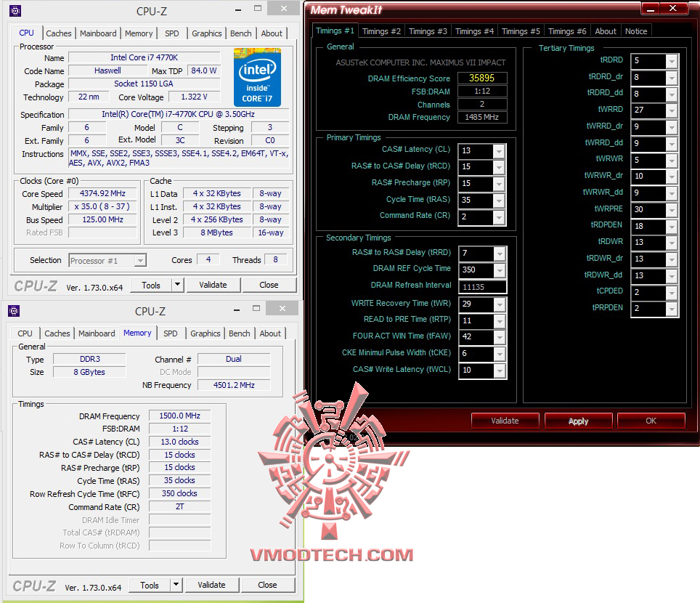Screen dimensions: 700x603
Task: Expand the FOUR ACT WIN Time (tFAW) dropdown
Action: click(x=500, y=338)
